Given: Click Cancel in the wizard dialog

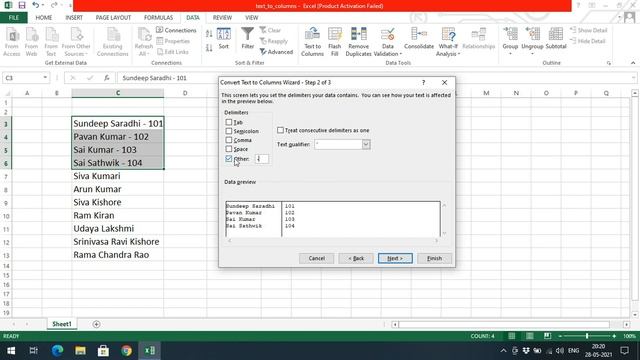Looking at the screenshot, I should 316,258.
